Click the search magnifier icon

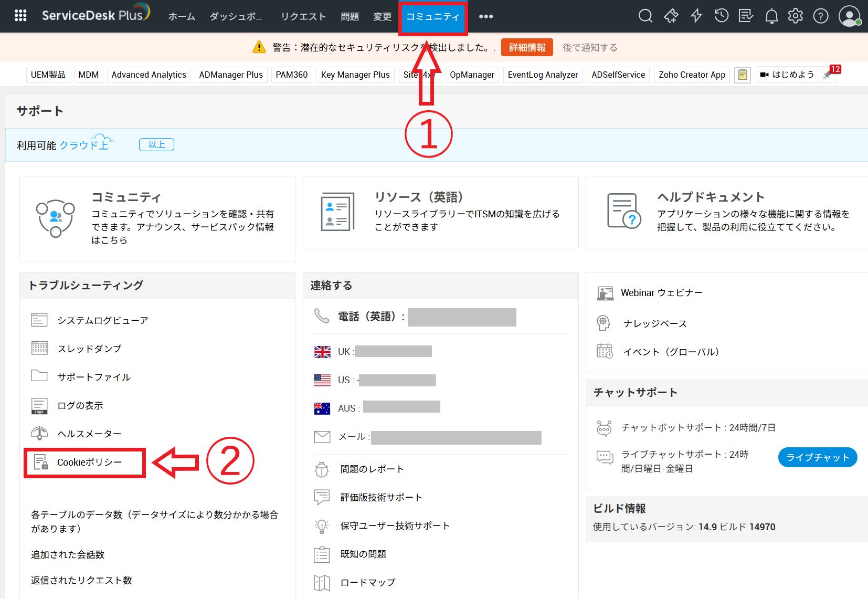click(645, 16)
